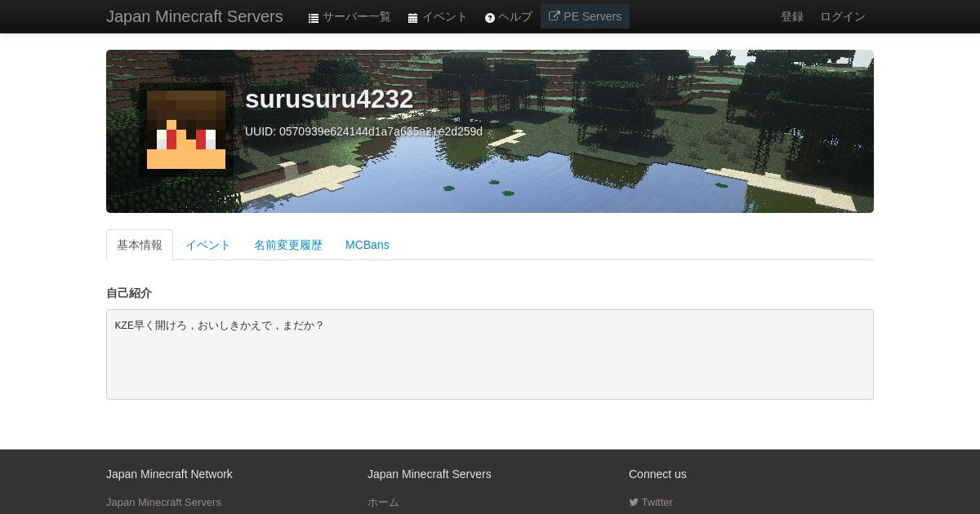Open サーバー一覧 in the navigation bar

click(x=350, y=16)
